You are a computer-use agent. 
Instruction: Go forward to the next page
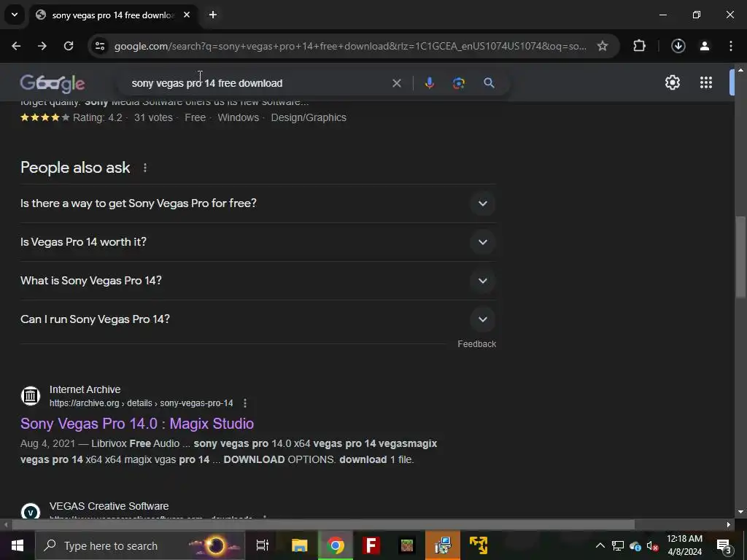42,46
